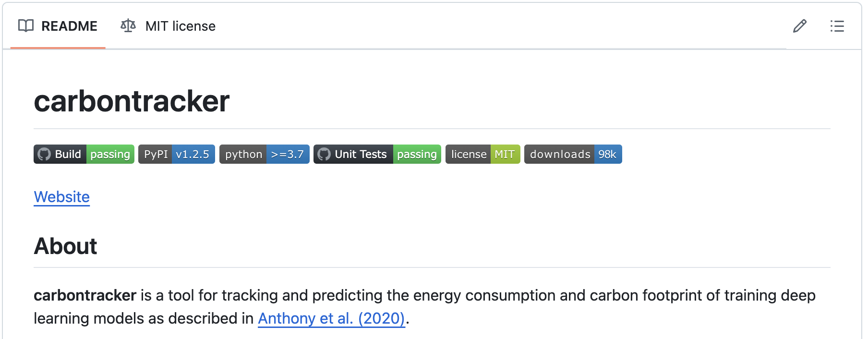
Task: Click the license MIT badge
Action: (482, 154)
